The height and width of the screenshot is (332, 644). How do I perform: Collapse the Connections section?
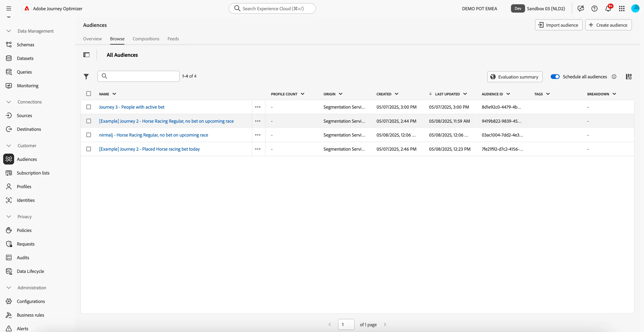[9, 102]
